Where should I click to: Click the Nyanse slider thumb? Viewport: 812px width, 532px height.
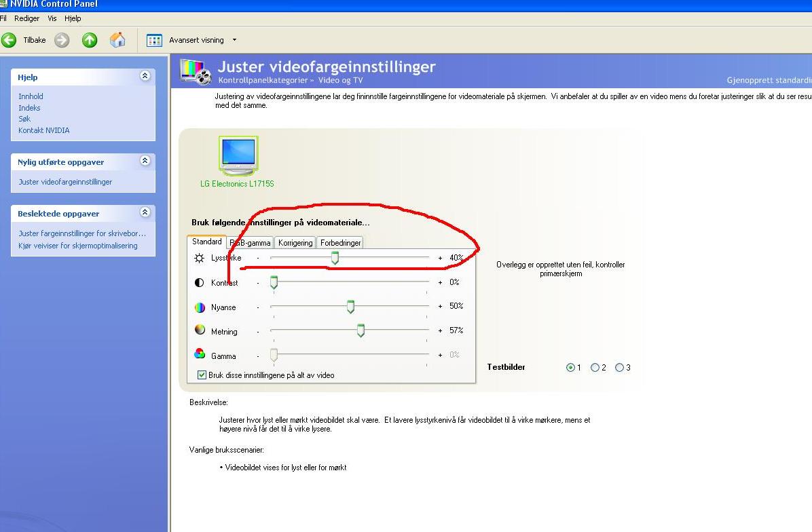point(350,306)
